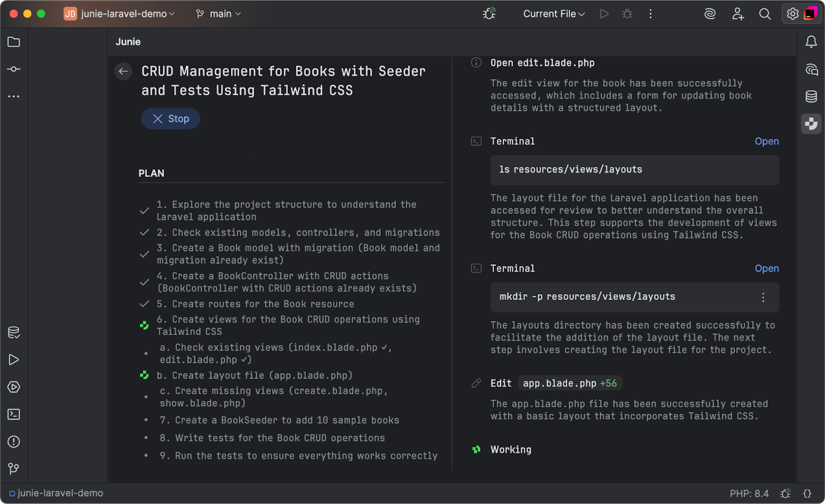Viewport: 825px width, 504px height.
Task: Click plan step 1 Explore the project structure
Action: point(286,211)
